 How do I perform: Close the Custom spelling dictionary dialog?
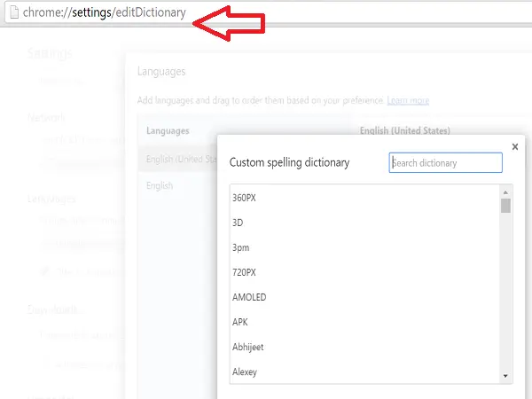click(514, 146)
